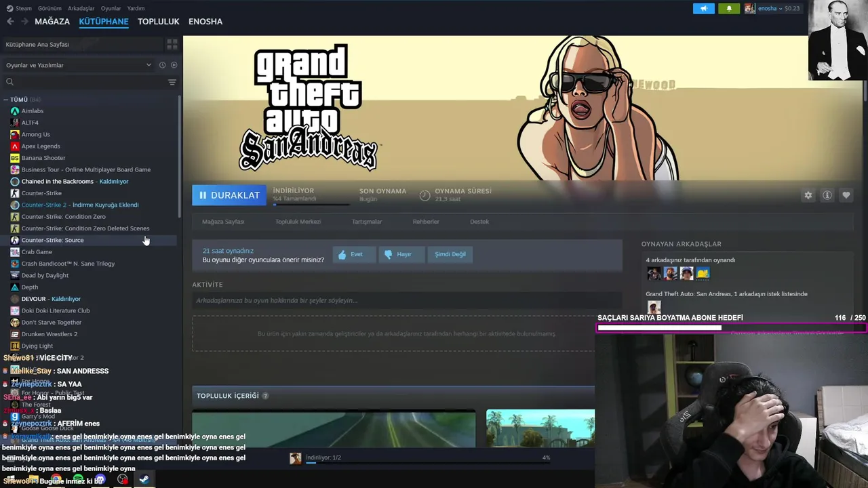This screenshot has height=488, width=868.
Task: Select Apex Legends icon
Action: click(x=15, y=146)
